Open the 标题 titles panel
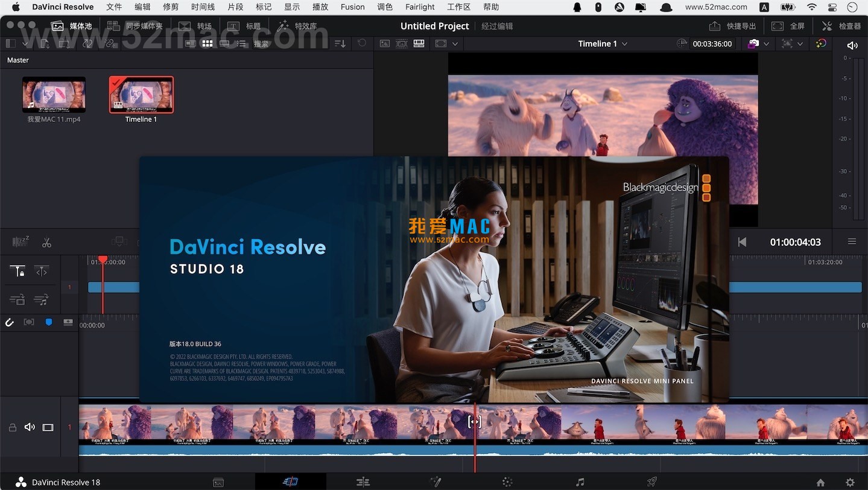Viewport: 868px width, 490px height. (244, 26)
